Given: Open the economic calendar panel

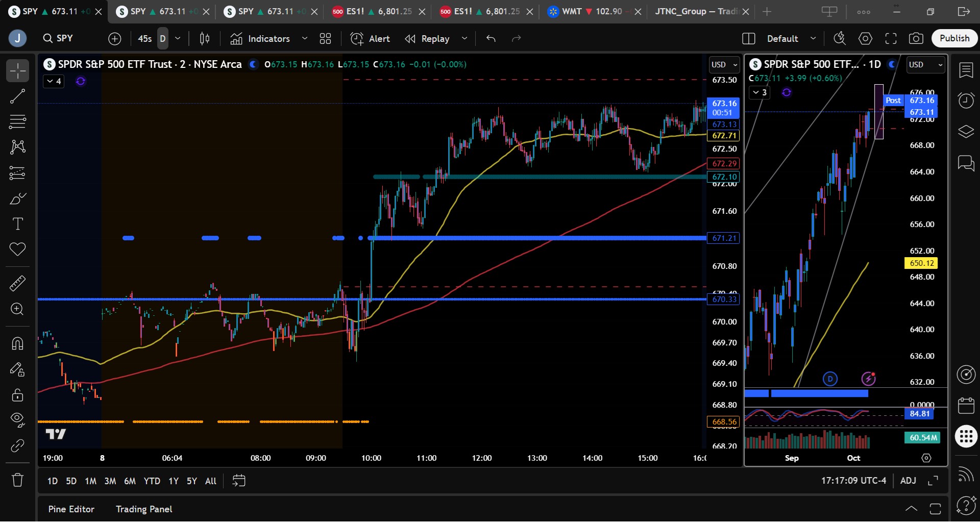Looking at the screenshot, I should coord(966,406).
